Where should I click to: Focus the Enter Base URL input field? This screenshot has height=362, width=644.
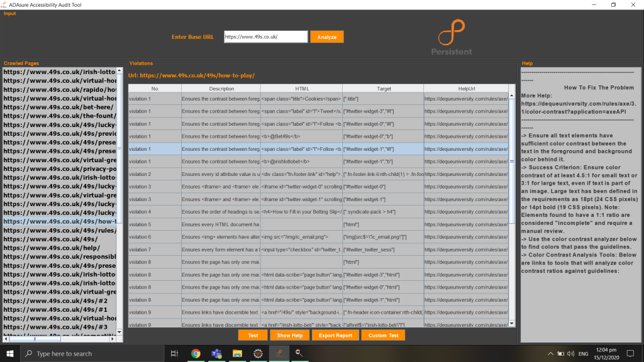coord(266,36)
